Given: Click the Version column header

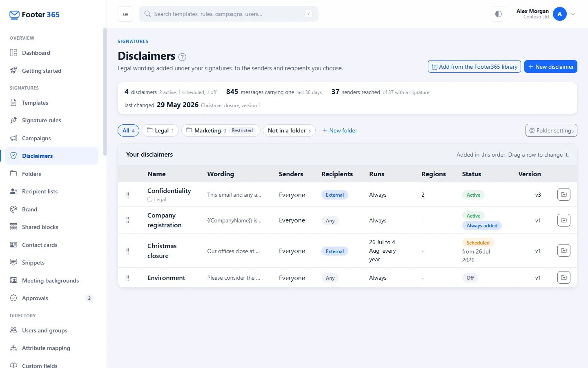Looking at the screenshot, I should [x=530, y=174].
